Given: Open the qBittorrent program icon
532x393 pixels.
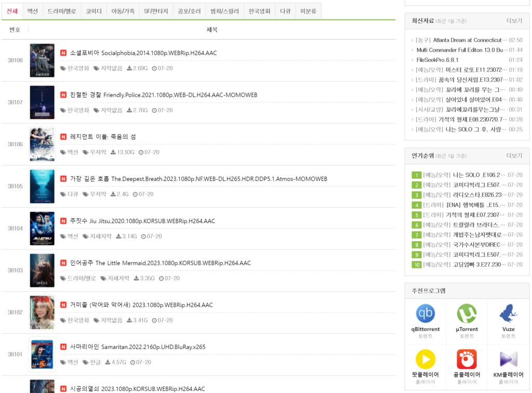Looking at the screenshot, I should pos(425,313).
